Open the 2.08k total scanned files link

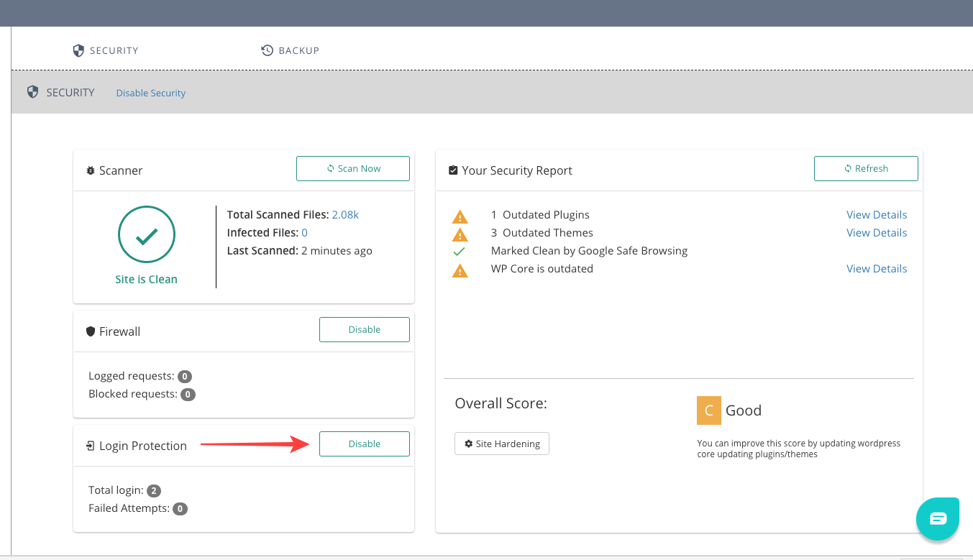click(x=345, y=215)
